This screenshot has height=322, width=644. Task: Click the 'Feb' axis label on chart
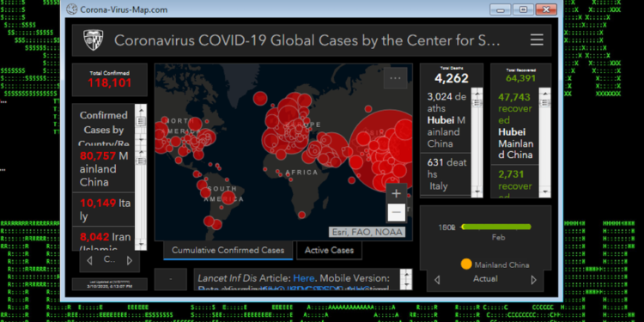[498, 237]
